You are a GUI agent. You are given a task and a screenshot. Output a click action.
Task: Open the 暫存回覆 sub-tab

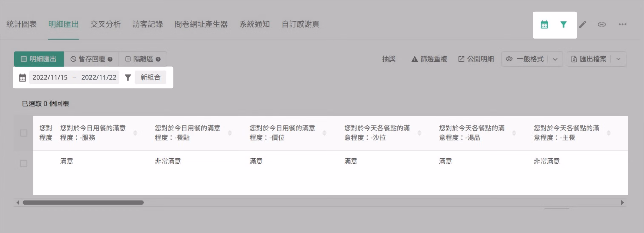(91, 59)
